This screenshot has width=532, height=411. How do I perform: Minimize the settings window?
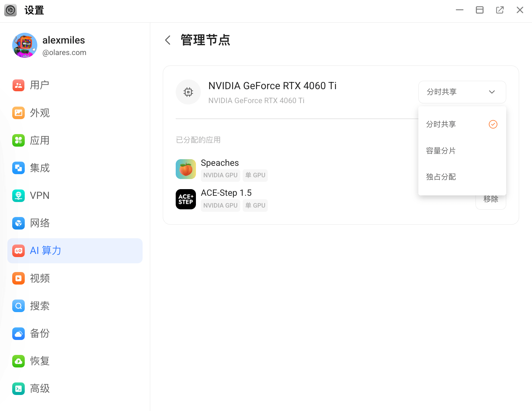tap(460, 10)
